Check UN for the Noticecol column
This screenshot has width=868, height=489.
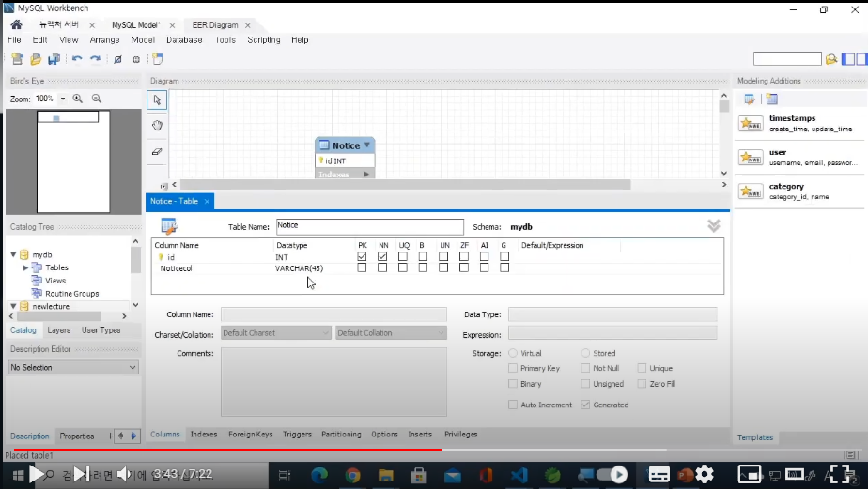pyautogui.click(x=443, y=267)
